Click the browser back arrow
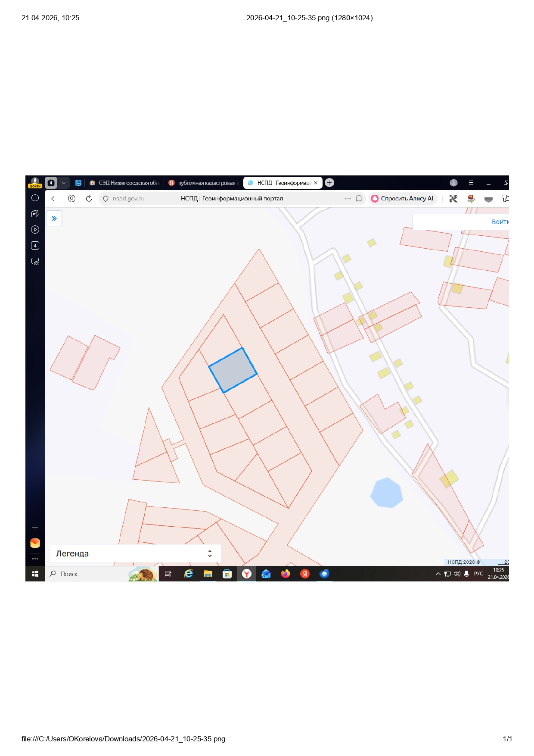This screenshot has height=756, width=534. pos(54,199)
